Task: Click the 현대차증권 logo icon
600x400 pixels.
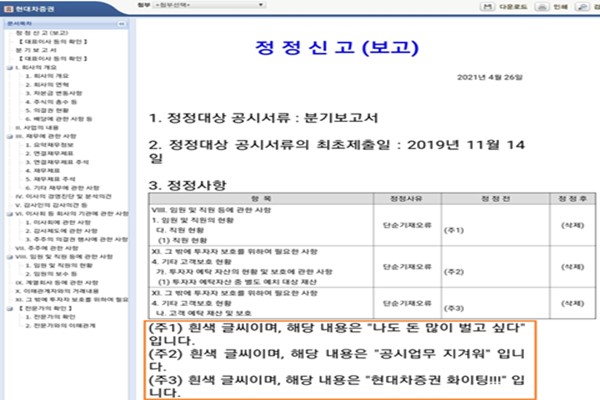Action: 9,8
